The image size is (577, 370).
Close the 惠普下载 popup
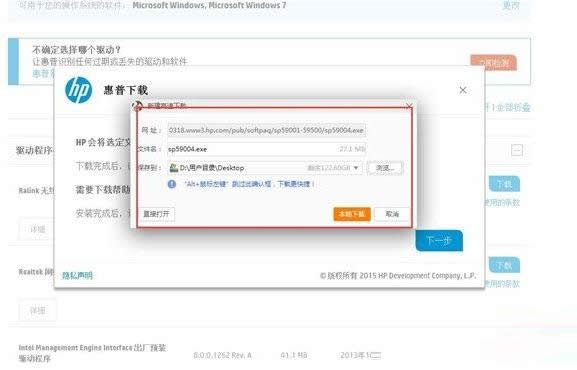click(x=463, y=90)
